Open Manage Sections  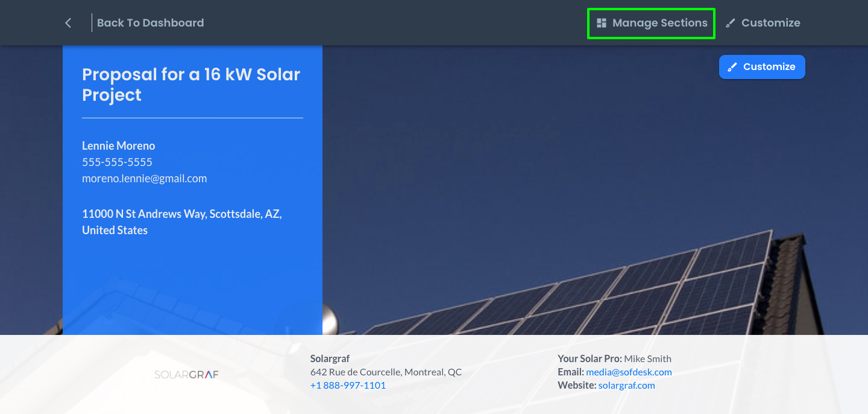pos(651,23)
